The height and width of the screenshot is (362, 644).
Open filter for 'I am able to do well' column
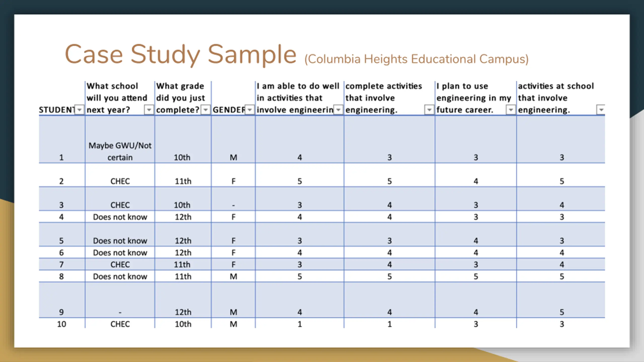point(338,110)
